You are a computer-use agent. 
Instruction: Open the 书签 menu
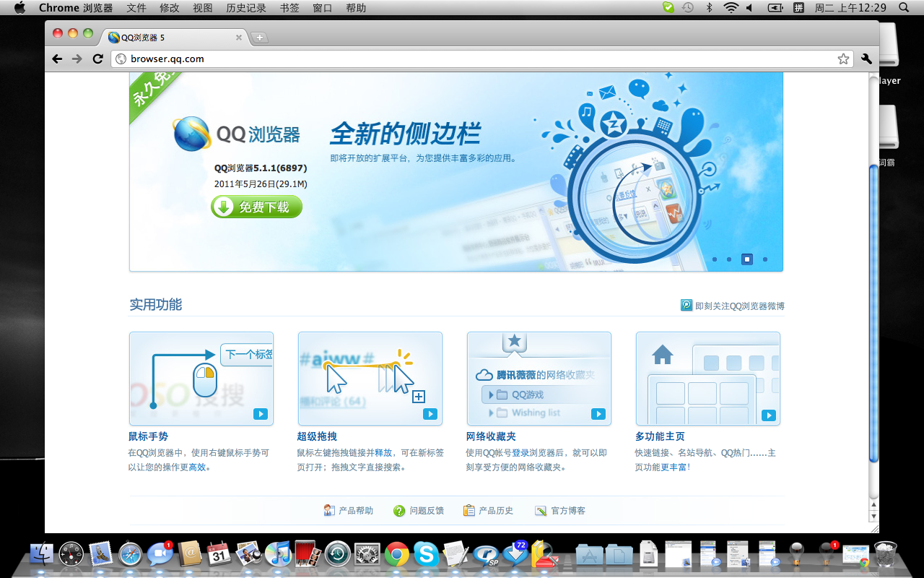(289, 8)
